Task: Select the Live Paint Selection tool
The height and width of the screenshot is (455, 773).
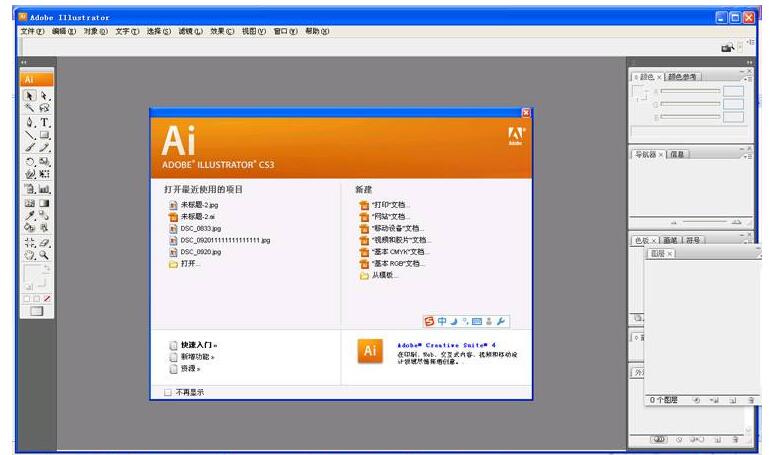Action: pyautogui.click(x=44, y=228)
